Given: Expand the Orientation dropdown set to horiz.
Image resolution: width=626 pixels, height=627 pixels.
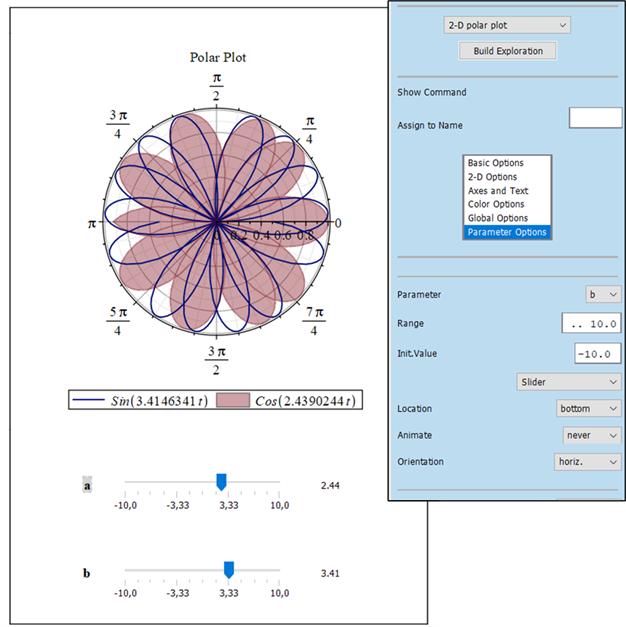Looking at the screenshot, I should (x=588, y=462).
